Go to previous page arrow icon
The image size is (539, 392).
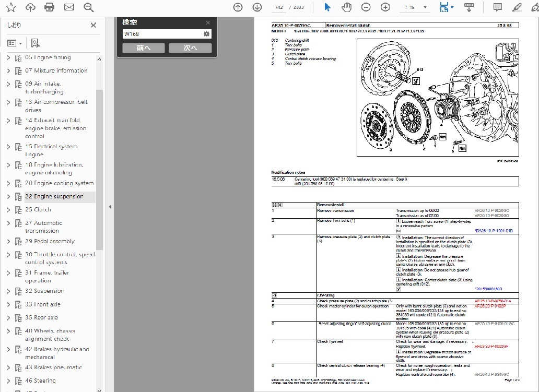click(x=238, y=7)
